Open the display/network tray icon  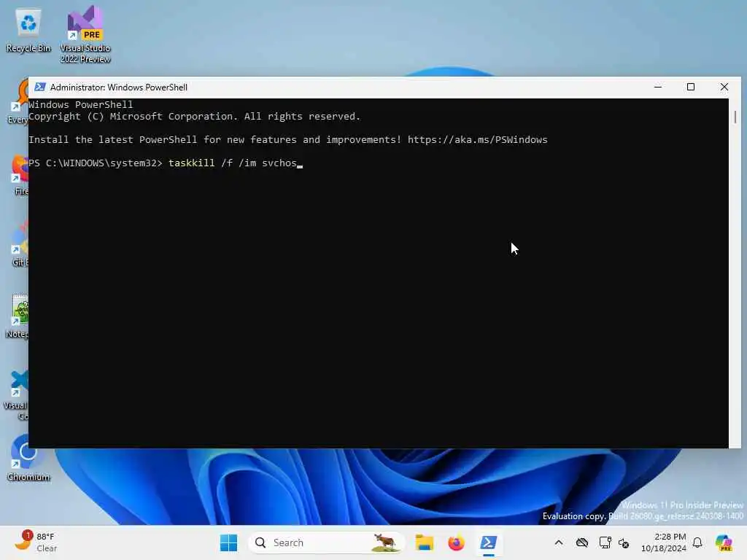pyautogui.click(x=605, y=542)
